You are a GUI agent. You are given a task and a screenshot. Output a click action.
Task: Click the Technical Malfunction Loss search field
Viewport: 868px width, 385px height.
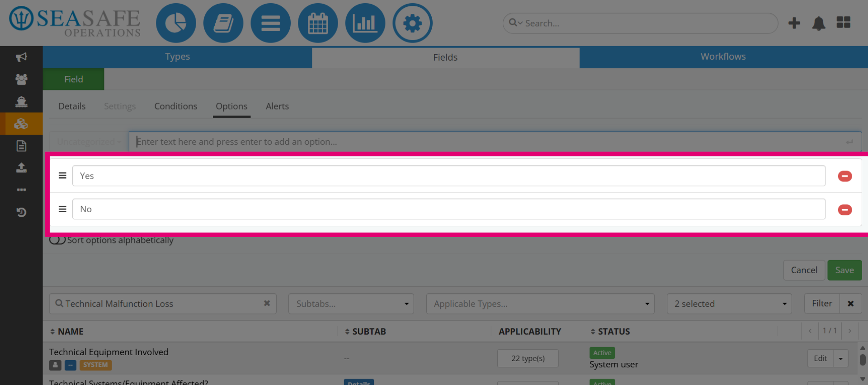click(x=163, y=304)
